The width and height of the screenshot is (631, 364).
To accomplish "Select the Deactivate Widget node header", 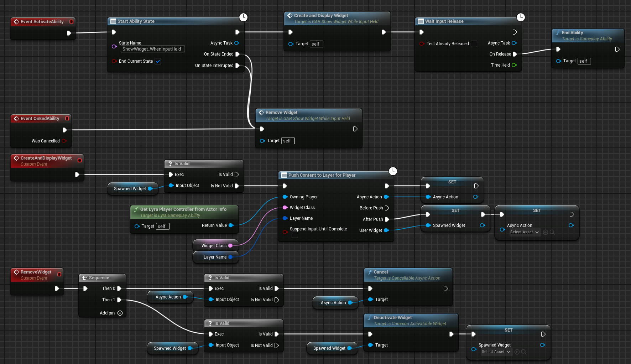I will (x=392, y=318).
